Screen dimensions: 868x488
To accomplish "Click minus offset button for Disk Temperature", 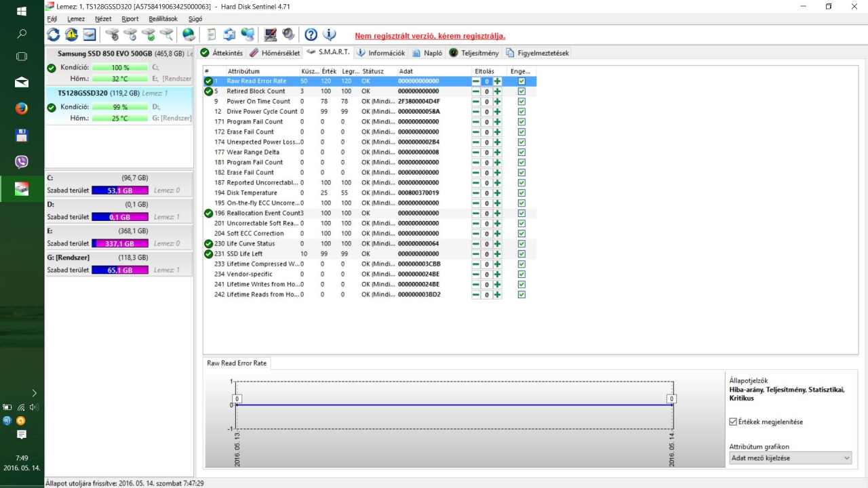I will point(476,193).
